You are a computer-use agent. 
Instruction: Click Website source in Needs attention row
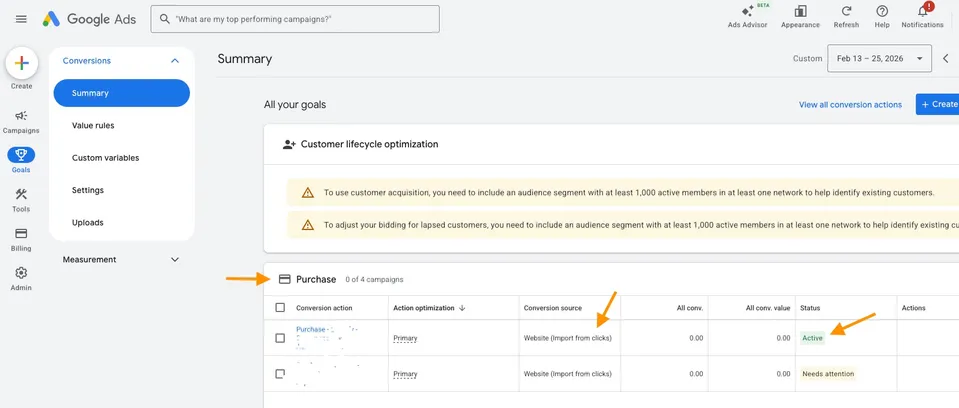pyautogui.click(x=568, y=374)
